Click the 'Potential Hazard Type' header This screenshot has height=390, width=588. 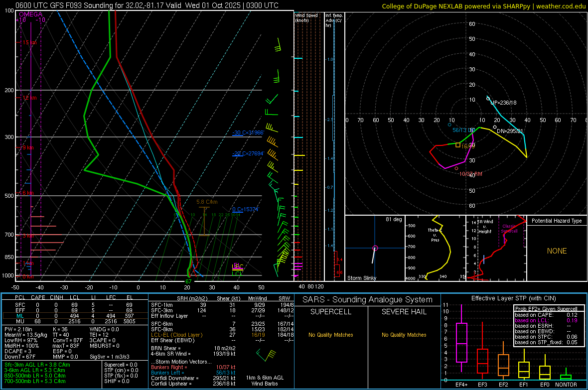click(557, 221)
